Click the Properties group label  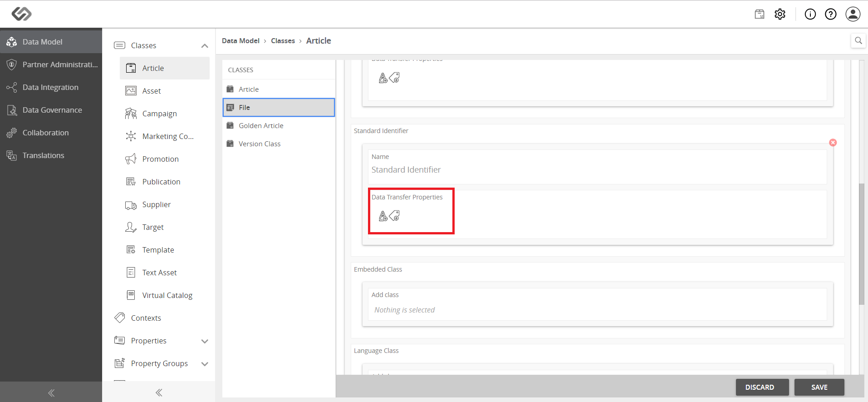point(148,341)
